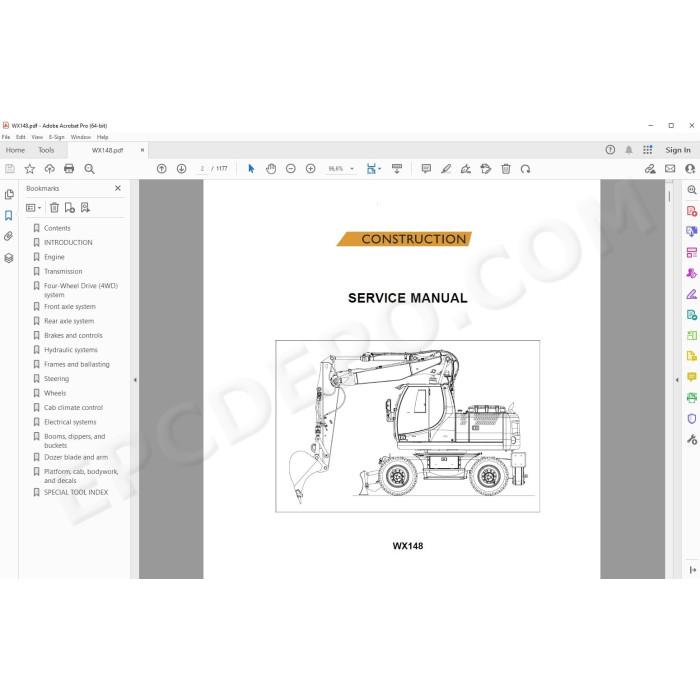Open bookmarks options dropdown menu
Screen dimensions: 700x700
pyautogui.click(x=33, y=208)
